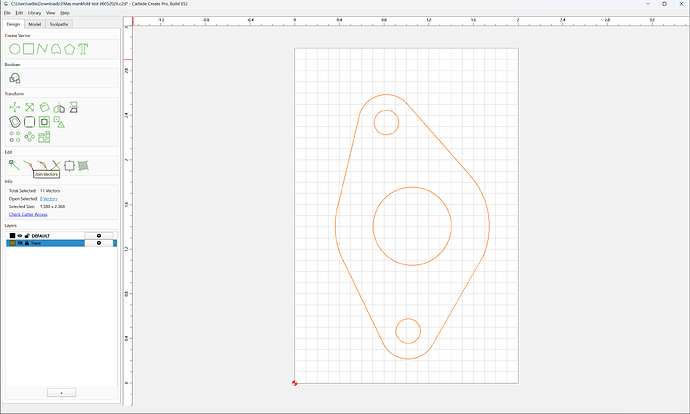Viewport: 690px width, 414px height.
Task: Open the Help menu
Action: [x=65, y=13]
